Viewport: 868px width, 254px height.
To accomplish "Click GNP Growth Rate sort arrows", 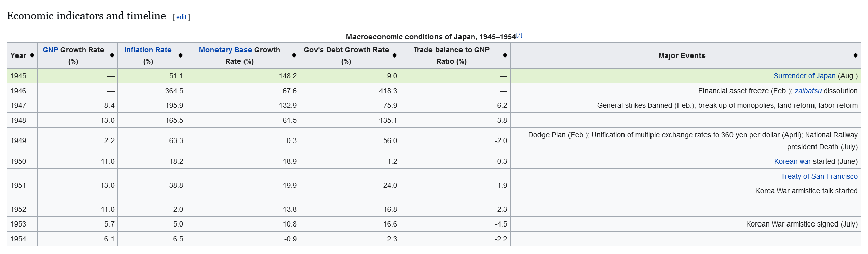I will tap(112, 55).
